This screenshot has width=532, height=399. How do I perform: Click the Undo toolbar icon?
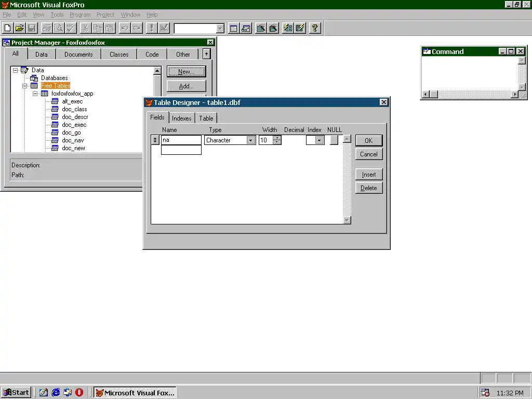tap(125, 28)
